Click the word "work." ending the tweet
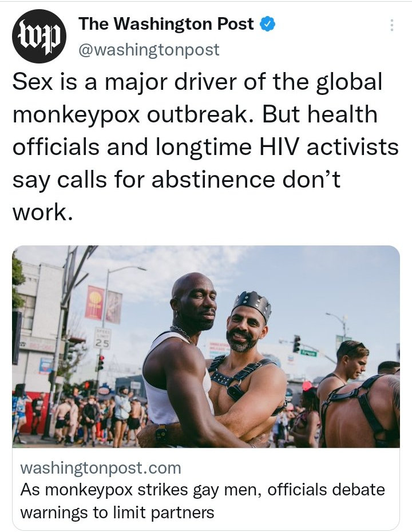 pyautogui.click(x=42, y=212)
